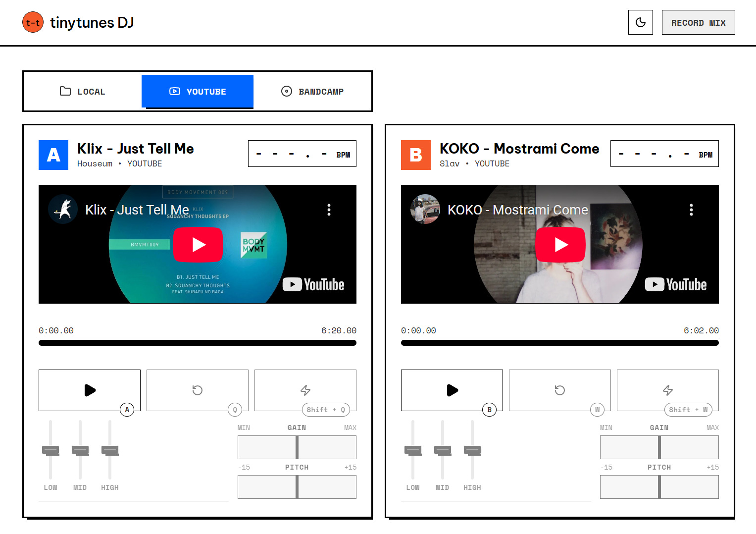Toggle dark mode with the moon icon
Screen dimensions: 756x534
click(641, 22)
